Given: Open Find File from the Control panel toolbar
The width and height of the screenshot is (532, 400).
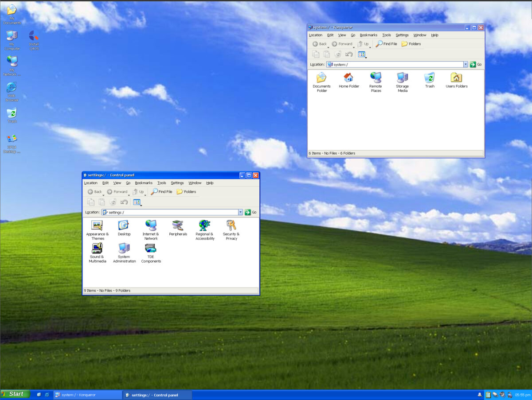Looking at the screenshot, I should (161, 191).
